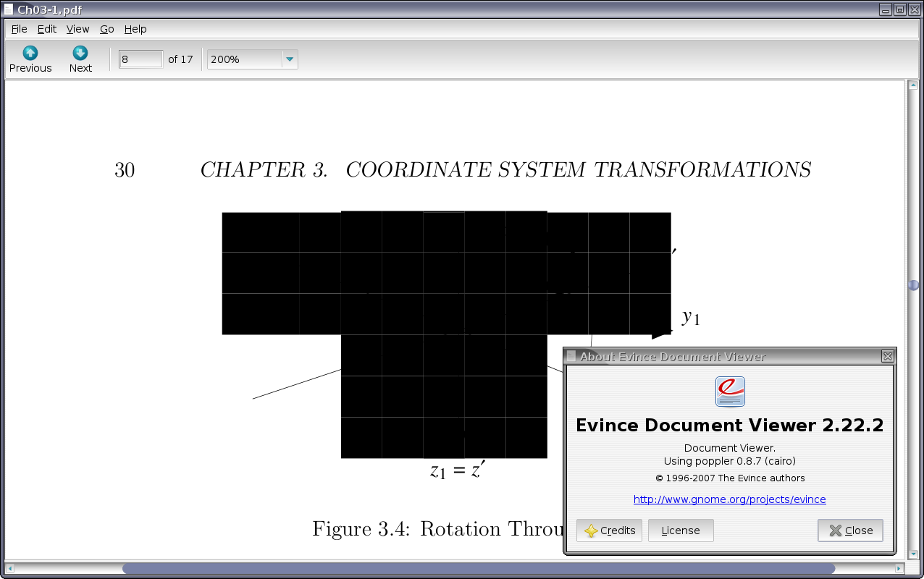The width and height of the screenshot is (924, 579).
Task: Open the File menu
Action: (20, 29)
